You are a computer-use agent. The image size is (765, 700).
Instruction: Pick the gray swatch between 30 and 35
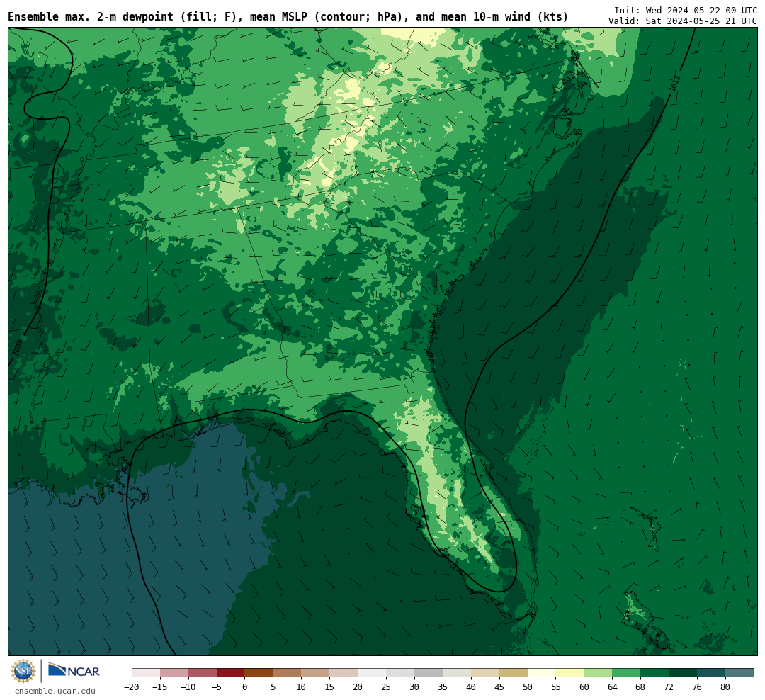429,673
